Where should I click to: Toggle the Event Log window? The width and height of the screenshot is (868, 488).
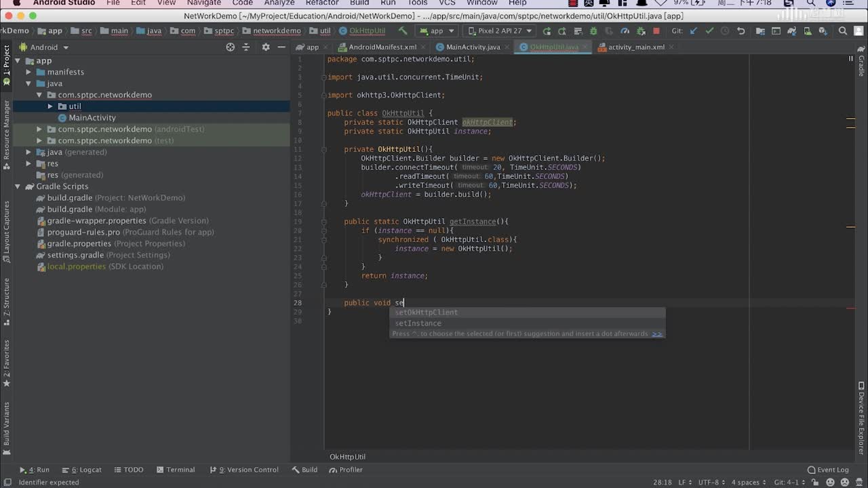tap(828, 470)
